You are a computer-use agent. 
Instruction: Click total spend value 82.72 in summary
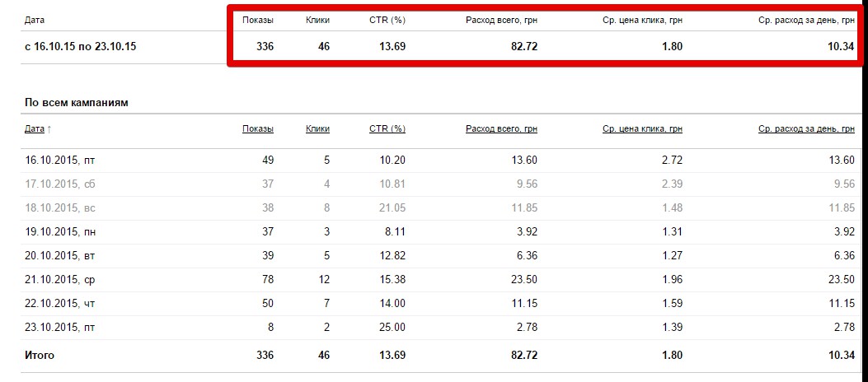coord(523,47)
